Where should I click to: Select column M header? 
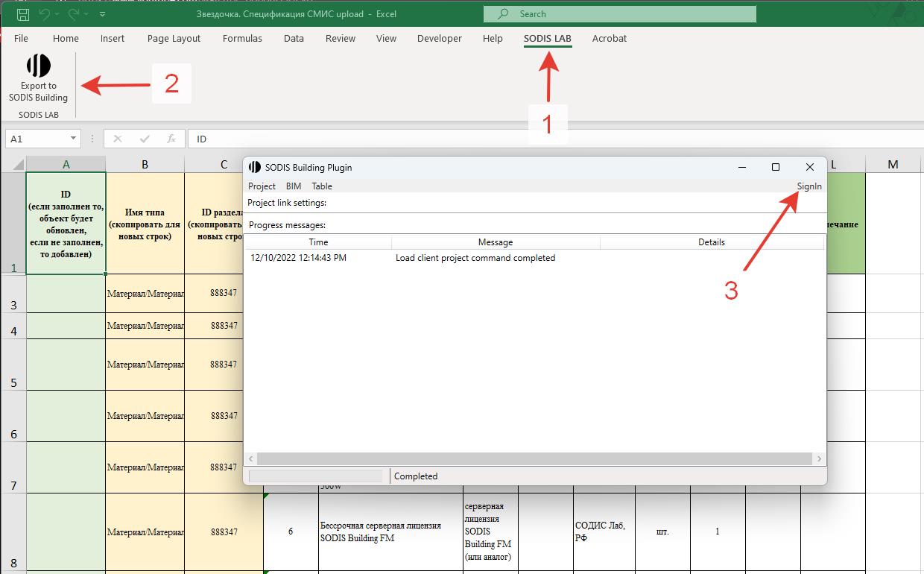[893, 164]
